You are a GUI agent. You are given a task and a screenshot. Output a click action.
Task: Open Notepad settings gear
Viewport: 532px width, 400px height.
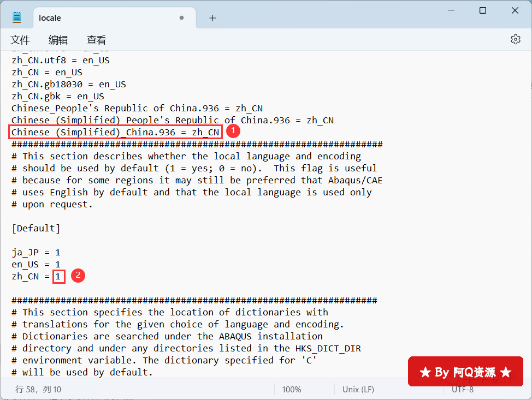tap(515, 39)
